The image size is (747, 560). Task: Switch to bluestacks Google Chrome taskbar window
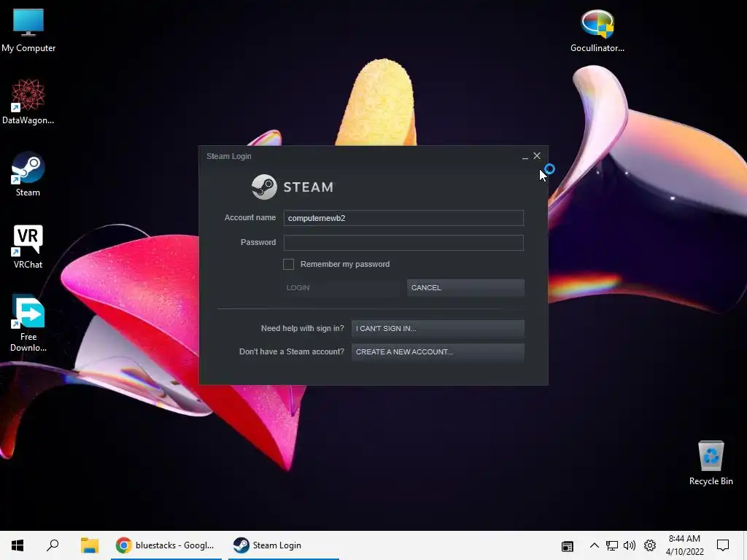[166, 545]
